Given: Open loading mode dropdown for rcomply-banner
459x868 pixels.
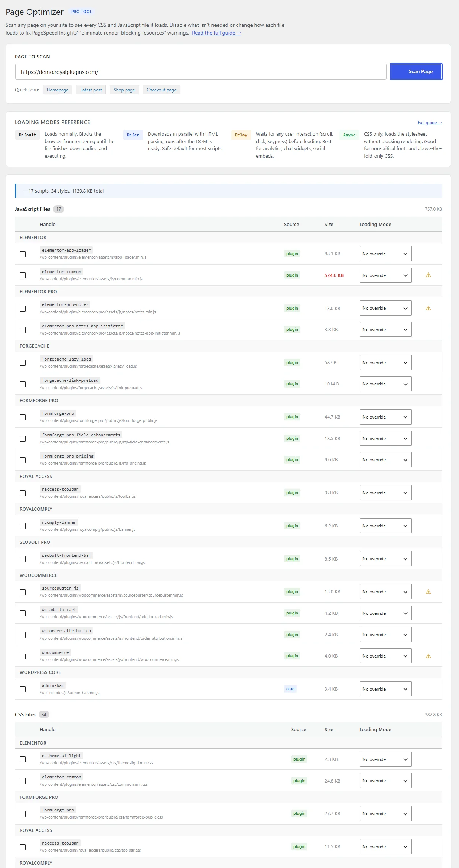Looking at the screenshot, I should point(385,526).
